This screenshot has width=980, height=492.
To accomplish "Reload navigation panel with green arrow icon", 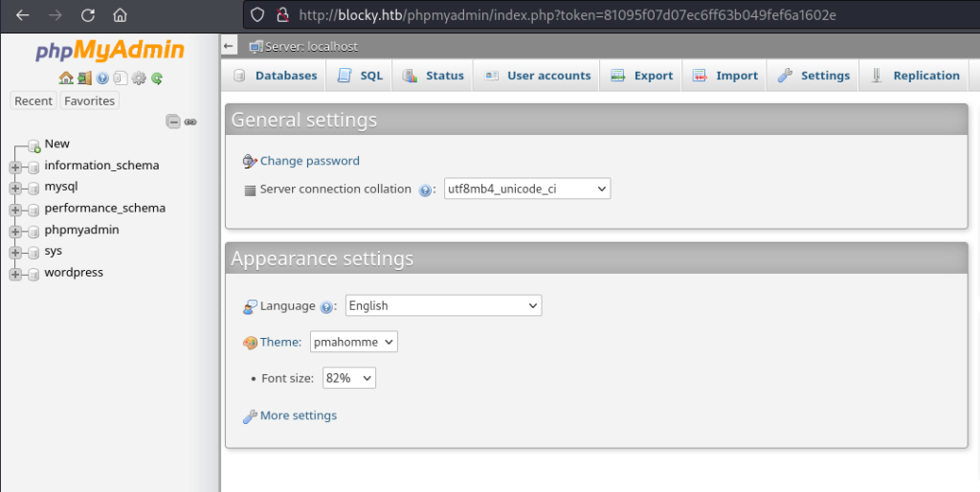I will click(157, 78).
